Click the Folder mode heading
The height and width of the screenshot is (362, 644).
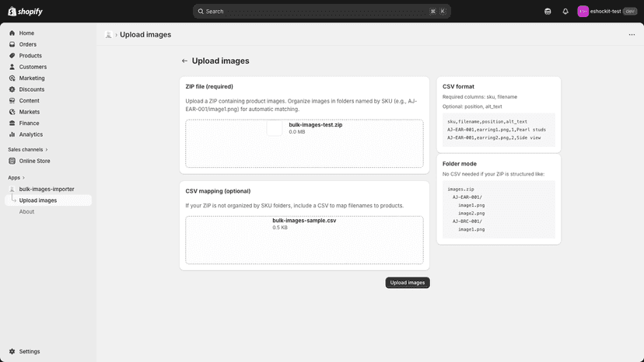click(460, 164)
